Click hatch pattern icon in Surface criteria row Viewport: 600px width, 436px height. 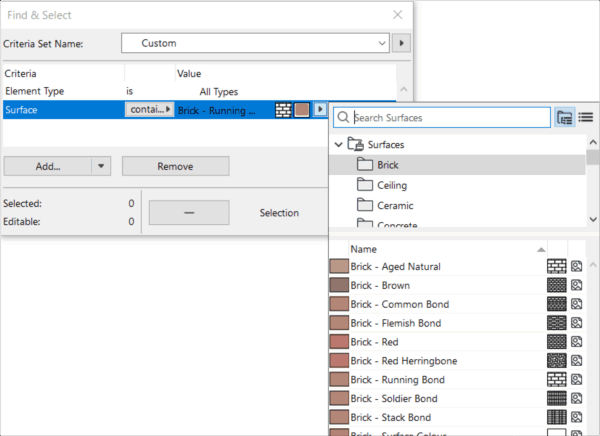click(283, 110)
